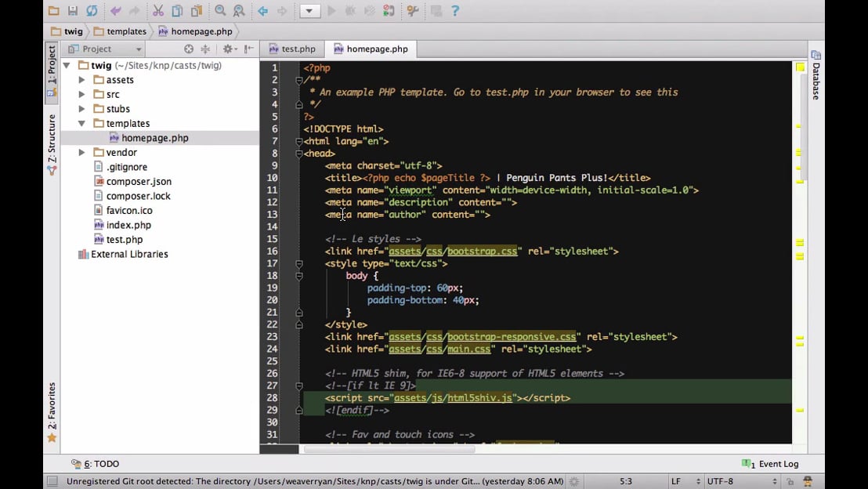Click the Help question mark icon
The image size is (868, 489).
pos(455,11)
